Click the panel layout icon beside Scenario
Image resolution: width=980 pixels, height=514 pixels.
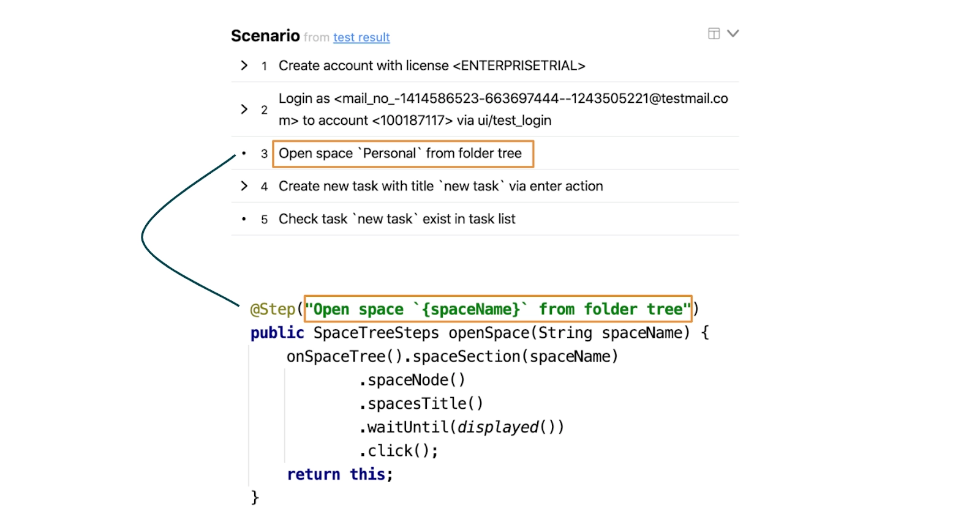714,34
